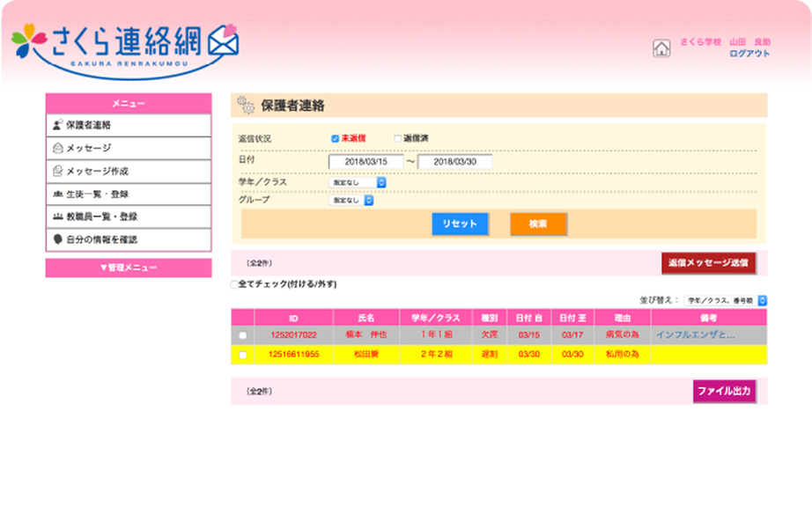
Task: Expand the ▼管理メニュー section
Action: point(129,268)
